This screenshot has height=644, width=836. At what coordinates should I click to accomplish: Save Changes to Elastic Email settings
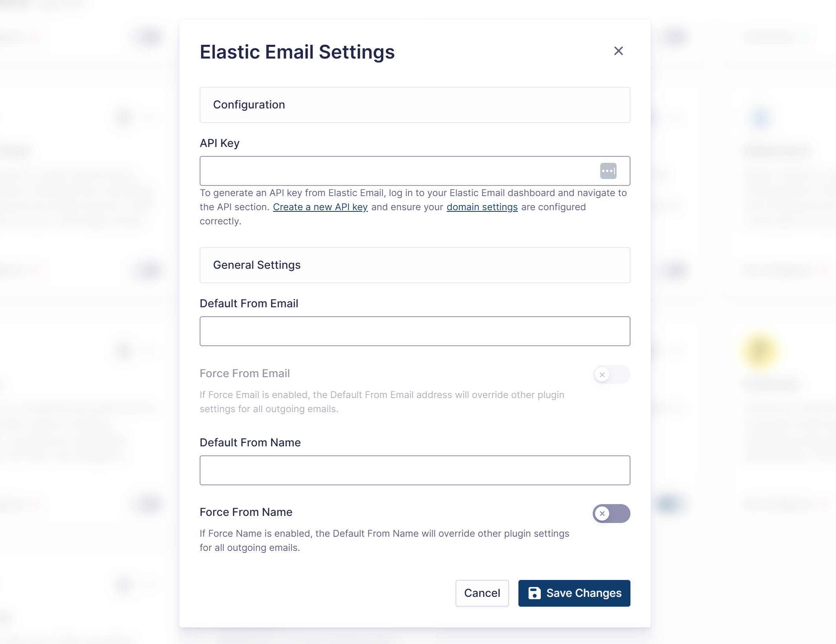(574, 593)
